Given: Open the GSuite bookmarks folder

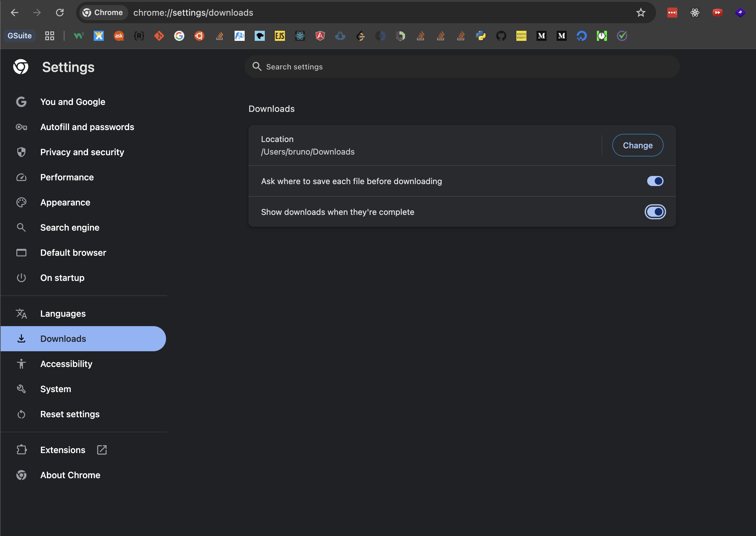Looking at the screenshot, I should (x=19, y=36).
